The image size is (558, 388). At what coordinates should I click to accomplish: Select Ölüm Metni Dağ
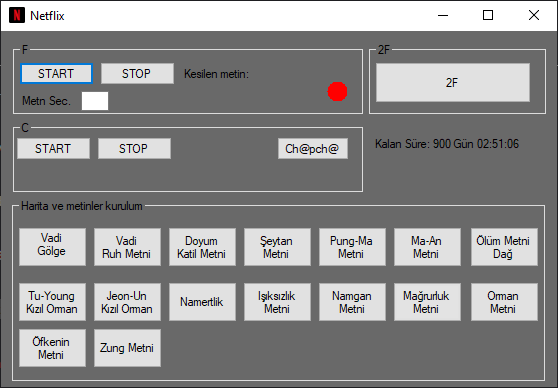[x=504, y=247]
